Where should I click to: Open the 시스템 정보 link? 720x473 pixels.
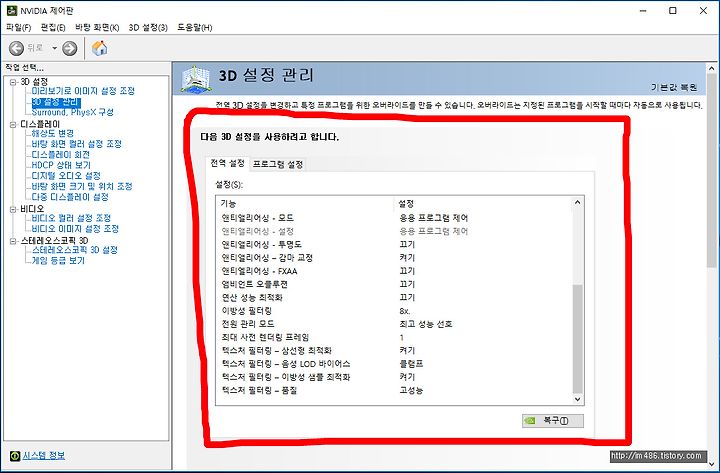(44, 456)
